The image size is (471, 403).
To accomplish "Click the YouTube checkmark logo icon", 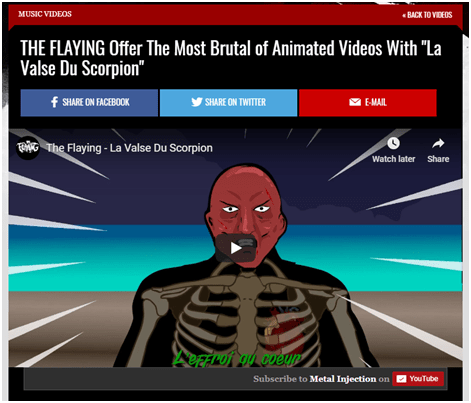I will tap(401, 379).
